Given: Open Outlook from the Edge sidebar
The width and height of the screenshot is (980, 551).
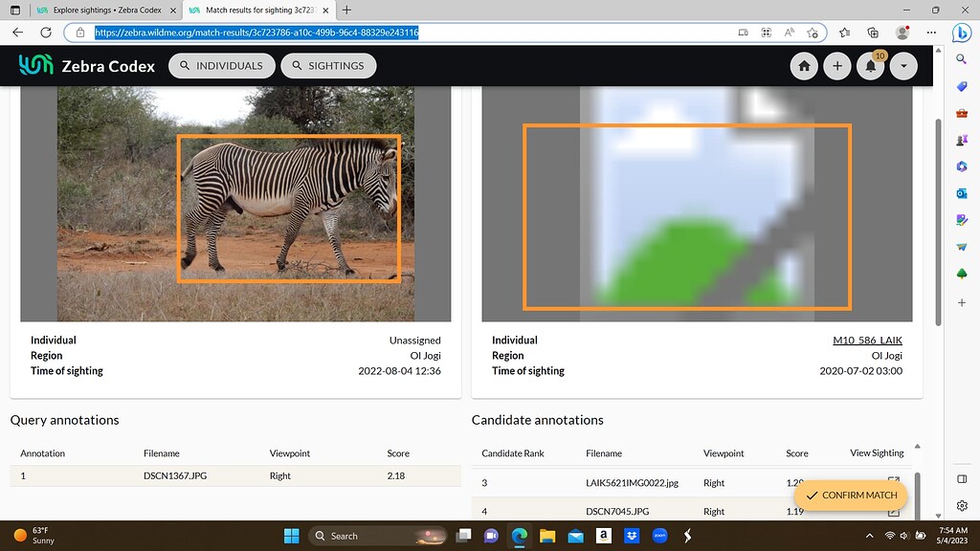Looking at the screenshot, I should coord(962,194).
